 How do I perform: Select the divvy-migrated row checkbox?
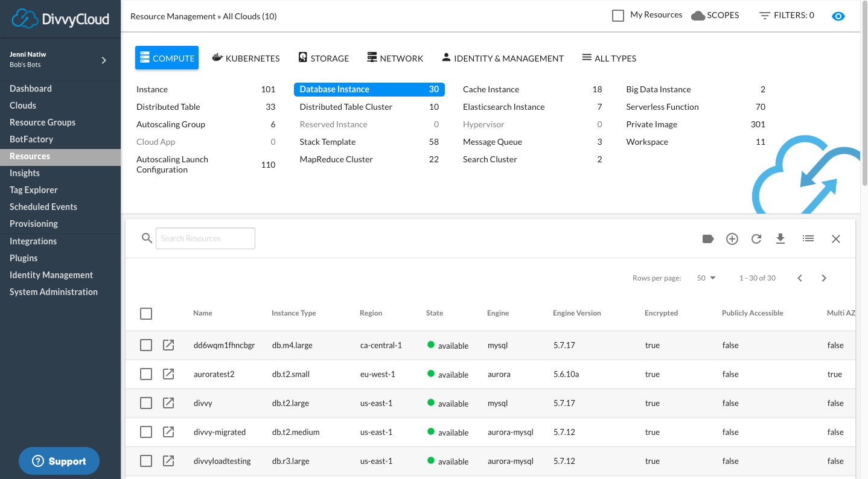pos(146,432)
